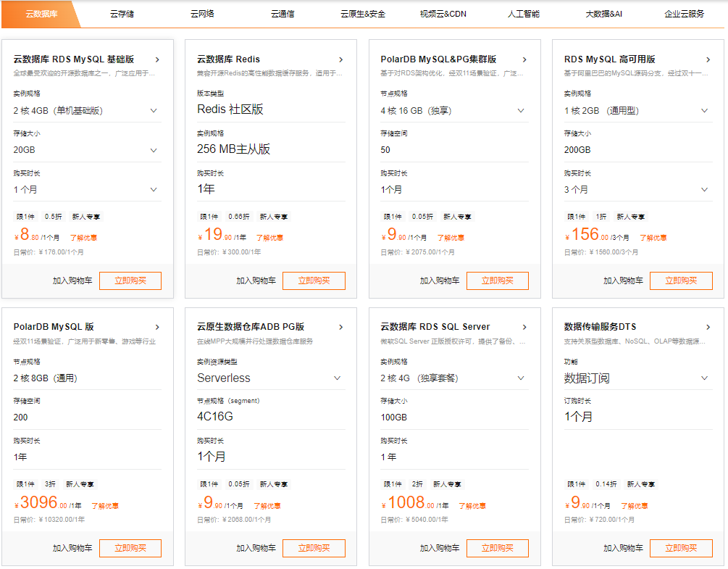Click the 0.5折 discount tag

pos(54,217)
